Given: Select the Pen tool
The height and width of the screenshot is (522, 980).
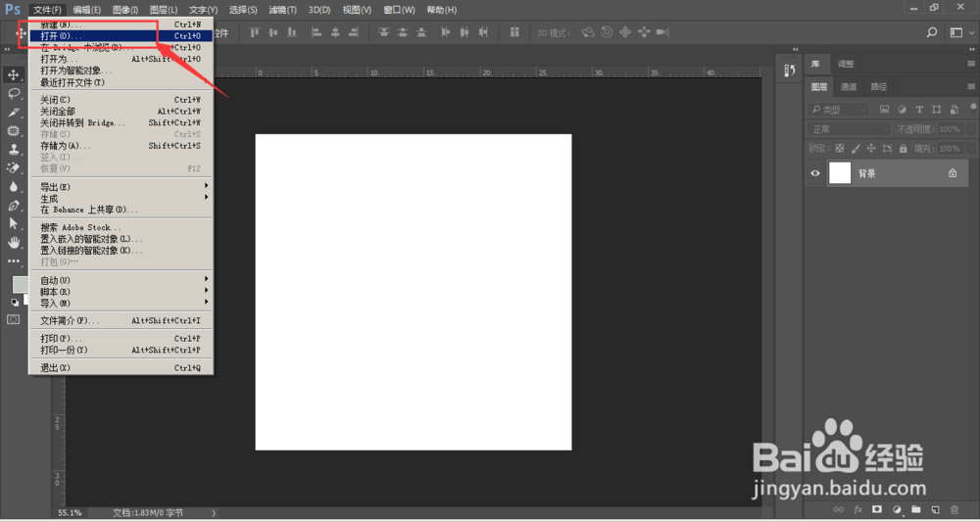Looking at the screenshot, I should pyautogui.click(x=13, y=206).
